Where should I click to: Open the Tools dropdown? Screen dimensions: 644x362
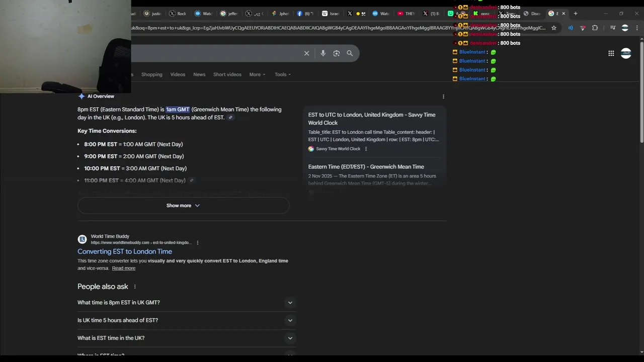click(283, 74)
